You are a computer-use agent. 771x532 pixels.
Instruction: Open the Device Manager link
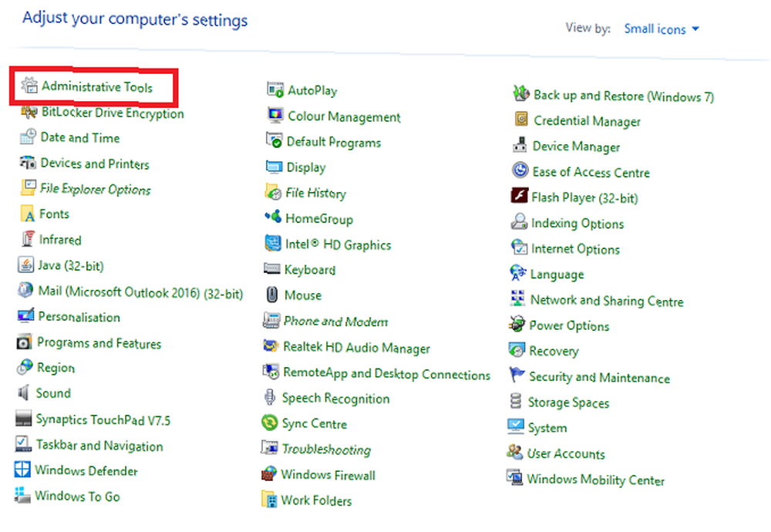click(576, 146)
